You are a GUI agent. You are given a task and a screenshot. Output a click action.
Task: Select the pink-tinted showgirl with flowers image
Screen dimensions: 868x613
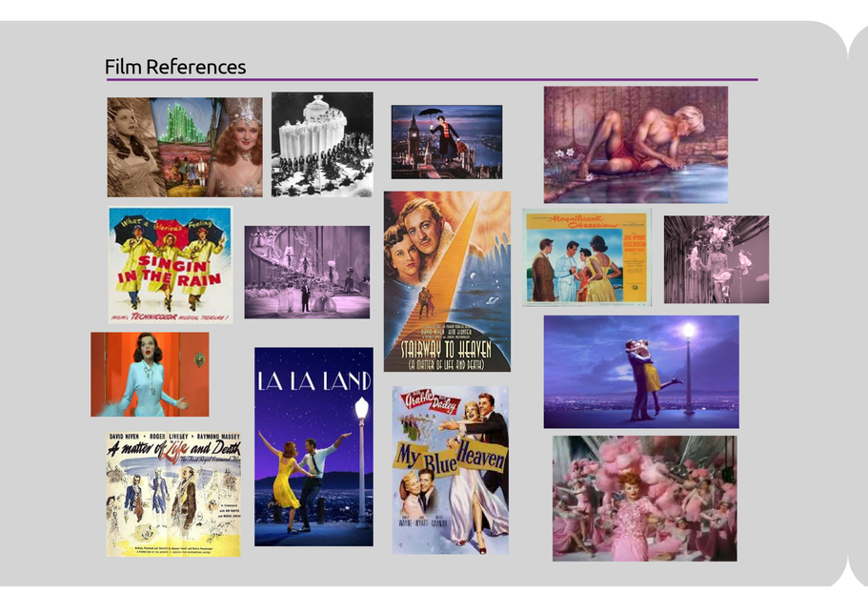(x=717, y=259)
